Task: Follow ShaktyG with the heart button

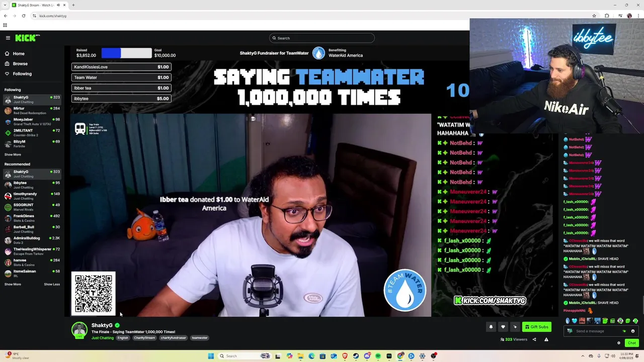Action: click(x=503, y=327)
